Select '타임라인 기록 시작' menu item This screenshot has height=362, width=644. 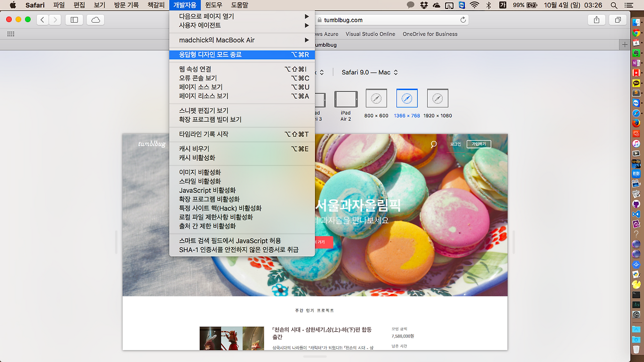242,134
